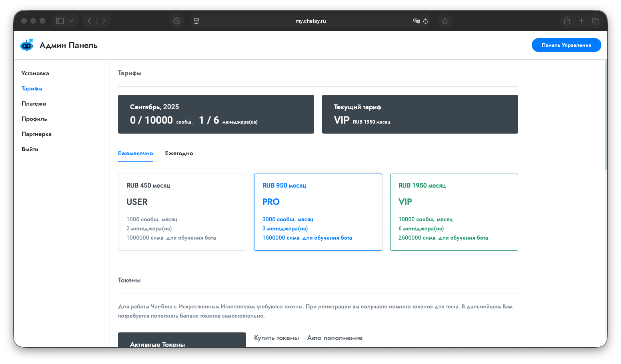
Task: Toggle the Safari sidebar icon
Action: [x=60, y=21]
